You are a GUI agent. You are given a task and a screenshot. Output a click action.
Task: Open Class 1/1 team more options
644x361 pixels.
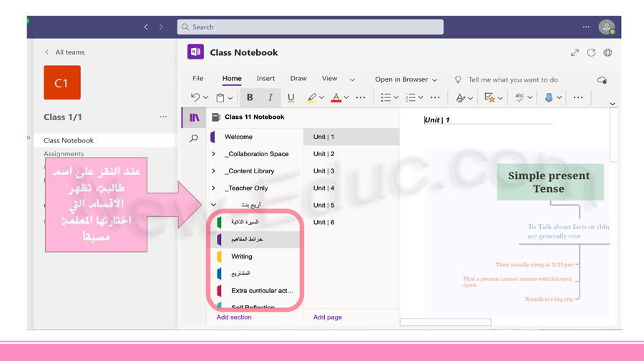tap(163, 117)
